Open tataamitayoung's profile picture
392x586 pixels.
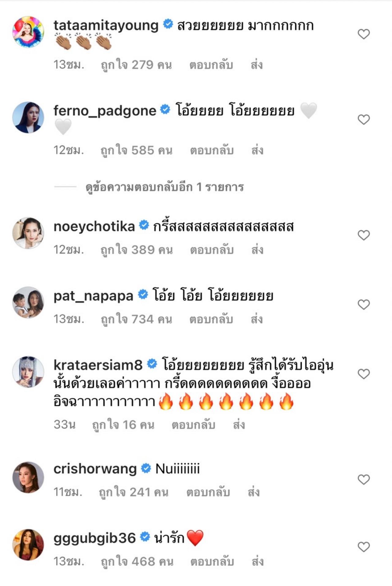coord(28,32)
